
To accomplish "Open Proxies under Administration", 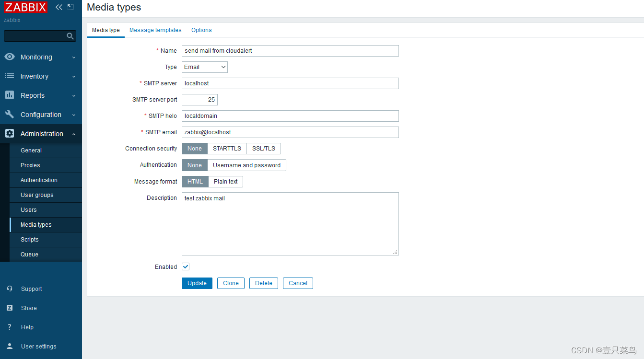I will [x=46, y=165].
